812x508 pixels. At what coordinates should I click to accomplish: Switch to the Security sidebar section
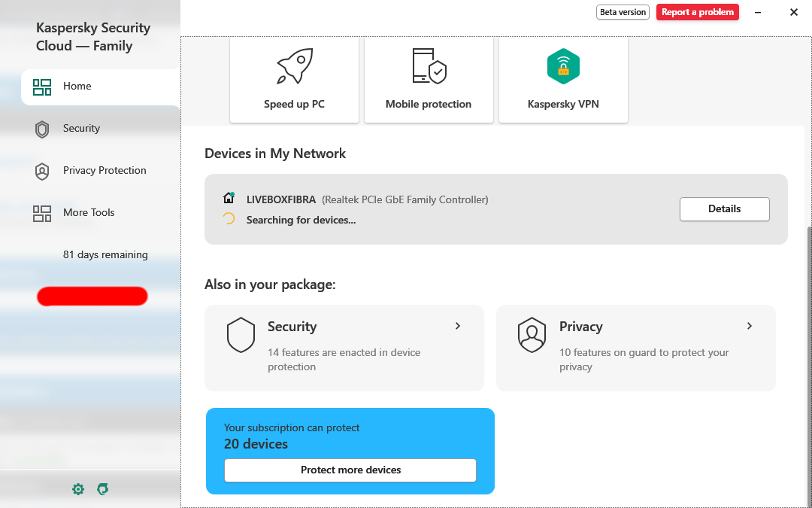point(81,129)
